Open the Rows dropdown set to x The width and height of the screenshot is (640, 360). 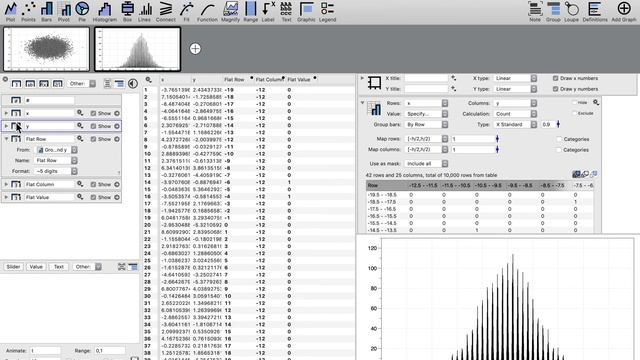pos(426,103)
